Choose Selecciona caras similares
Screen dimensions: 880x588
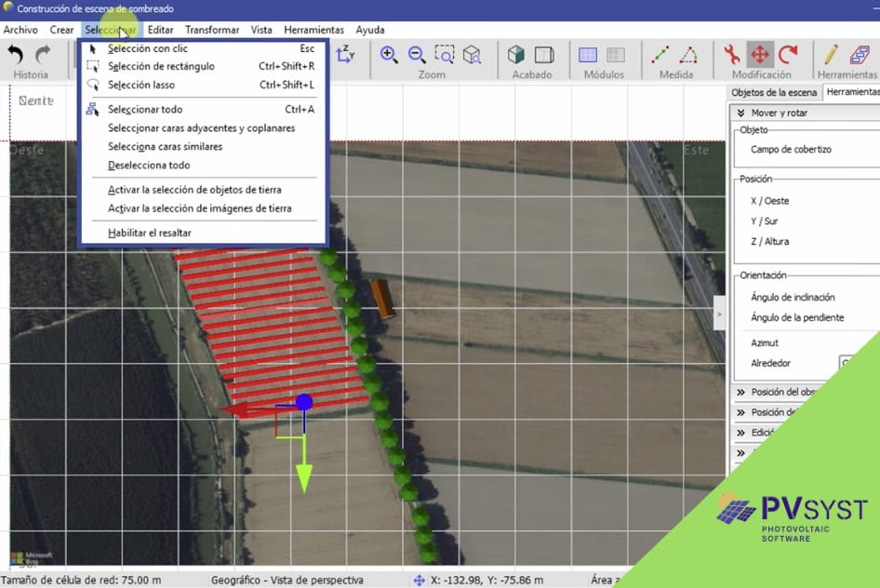pyautogui.click(x=203, y=146)
